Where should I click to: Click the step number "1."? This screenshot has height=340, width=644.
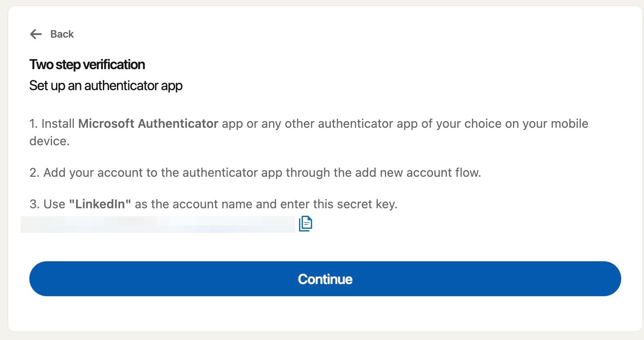(x=34, y=124)
